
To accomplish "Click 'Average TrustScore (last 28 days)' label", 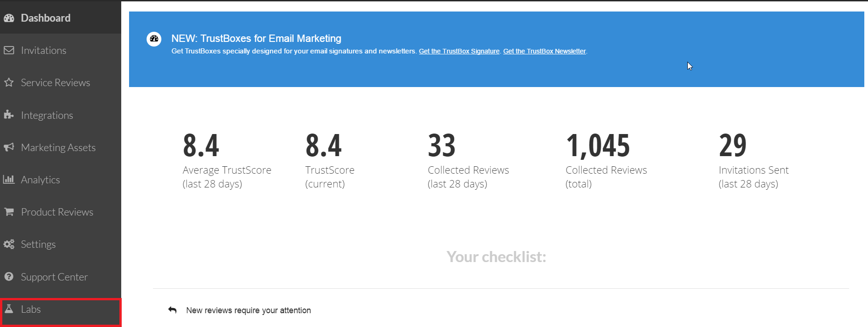I will 227,177.
